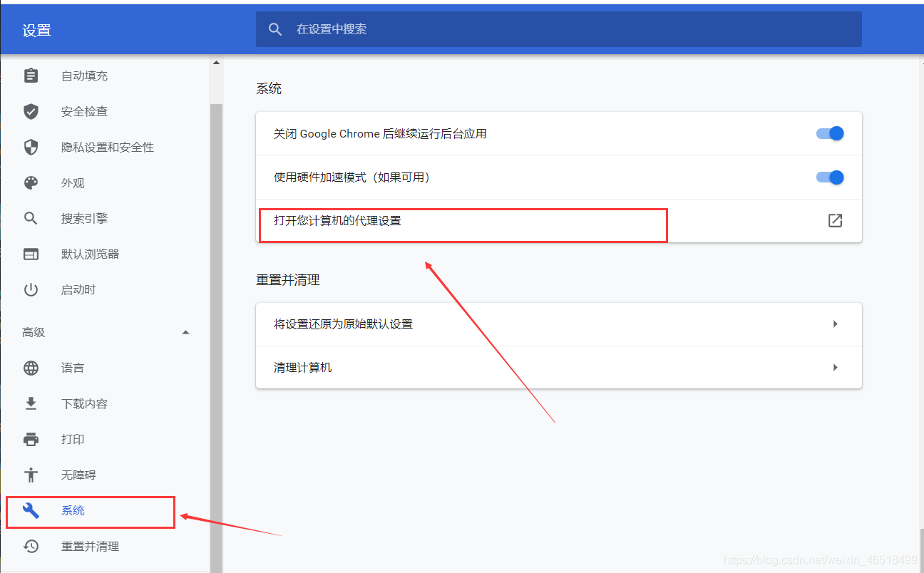
Task: Toggle 使用硬件加速模式 switch
Action: (x=830, y=177)
